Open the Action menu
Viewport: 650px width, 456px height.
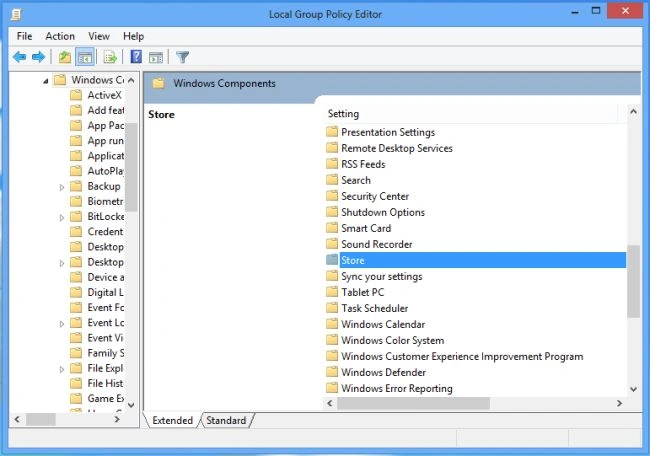point(60,36)
